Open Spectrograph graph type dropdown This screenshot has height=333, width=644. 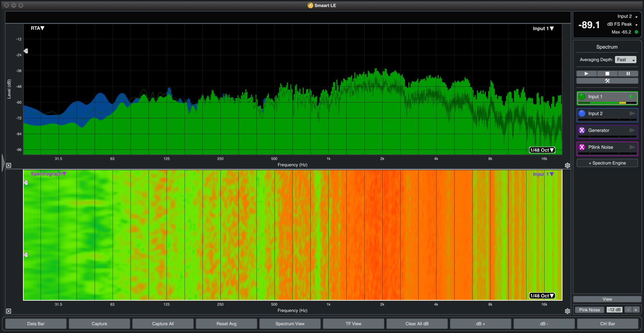(x=48, y=174)
